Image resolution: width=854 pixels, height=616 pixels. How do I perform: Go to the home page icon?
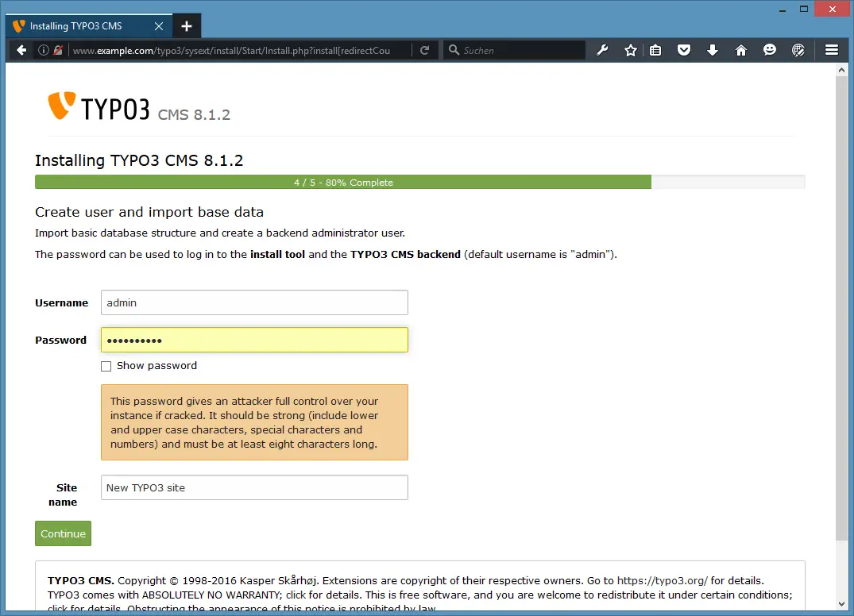tap(740, 50)
